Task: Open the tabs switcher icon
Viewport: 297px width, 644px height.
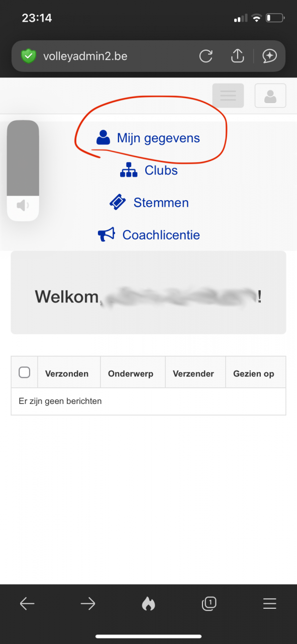Action: click(x=209, y=603)
